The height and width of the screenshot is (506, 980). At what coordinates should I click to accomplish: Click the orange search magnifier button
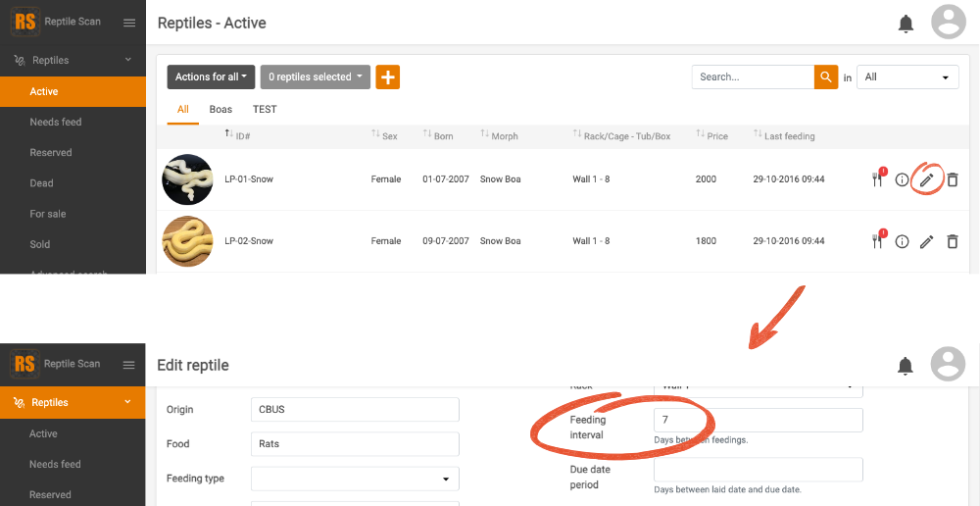(x=826, y=77)
